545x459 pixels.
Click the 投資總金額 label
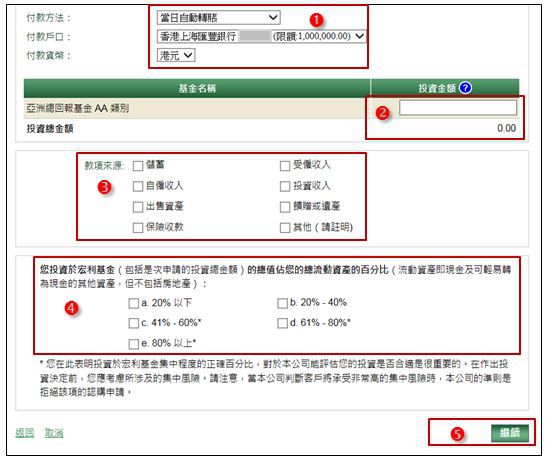(x=50, y=129)
